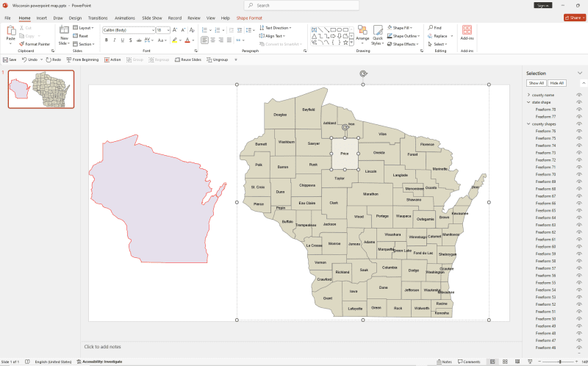
Task: Click Show All in Selection pane
Action: tap(537, 83)
